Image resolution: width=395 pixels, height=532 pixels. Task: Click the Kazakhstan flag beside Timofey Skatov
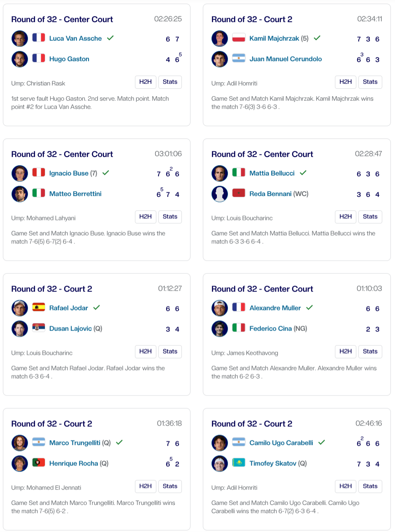click(239, 463)
